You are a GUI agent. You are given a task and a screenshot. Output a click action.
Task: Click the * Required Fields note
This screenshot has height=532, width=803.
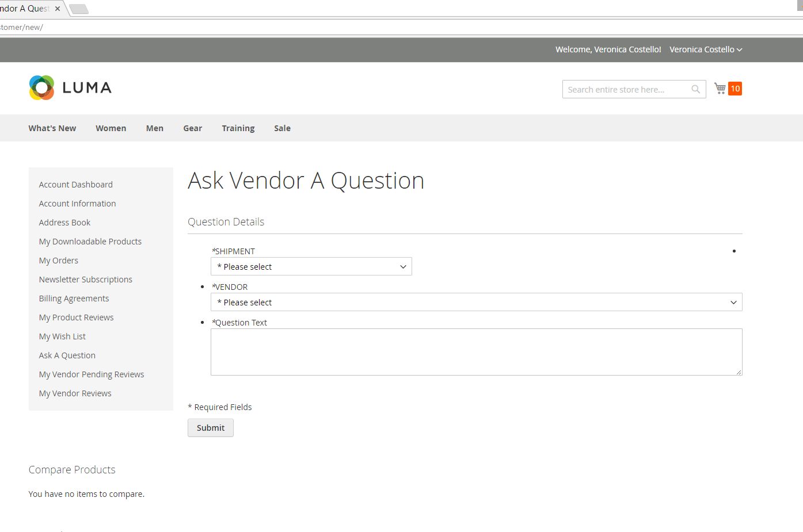coord(220,407)
